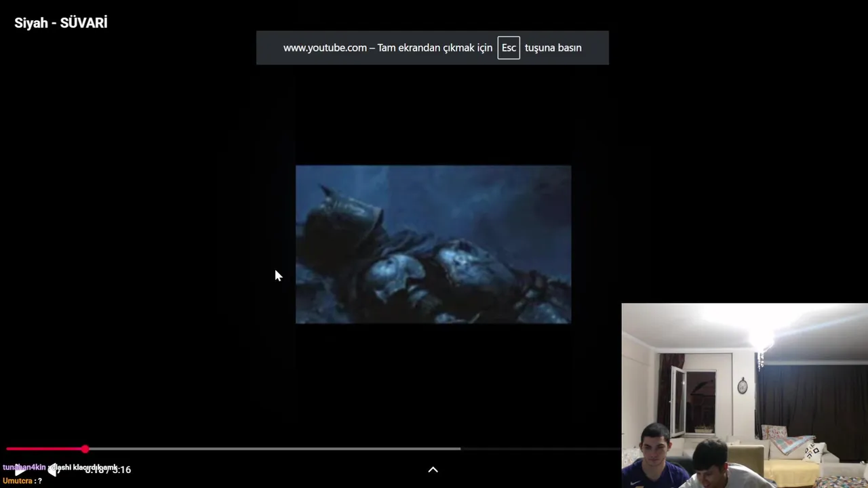Viewport: 868px width, 488px height.
Task: Click the chat username 'Umutcra'
Action: tap(17, 481)
